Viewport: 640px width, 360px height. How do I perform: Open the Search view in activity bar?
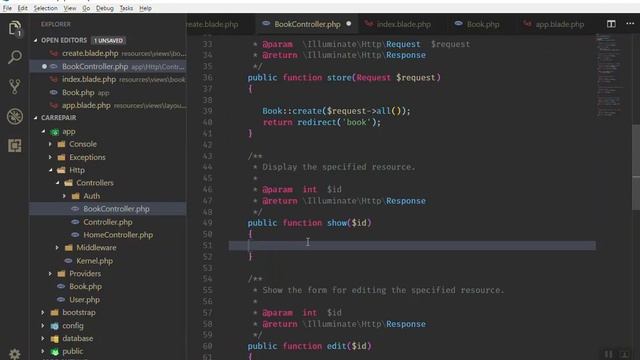pyautogui.click(x=15, y=57)
